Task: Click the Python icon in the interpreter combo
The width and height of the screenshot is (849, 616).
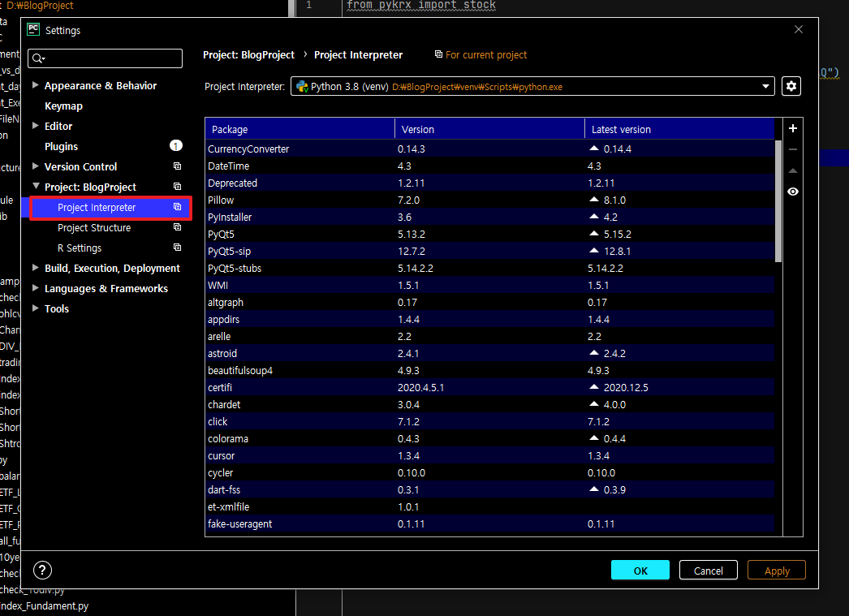Action: pyautogui.click(x=302, y=87)
